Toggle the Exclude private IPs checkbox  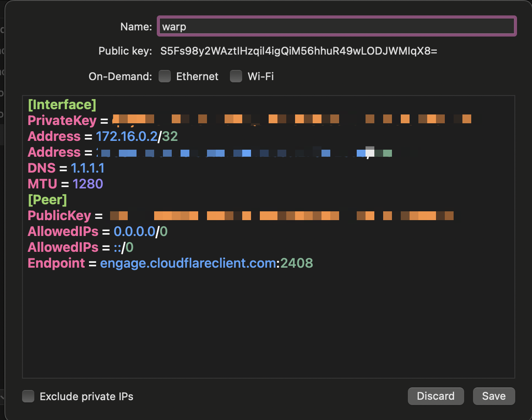pos(29,396)
